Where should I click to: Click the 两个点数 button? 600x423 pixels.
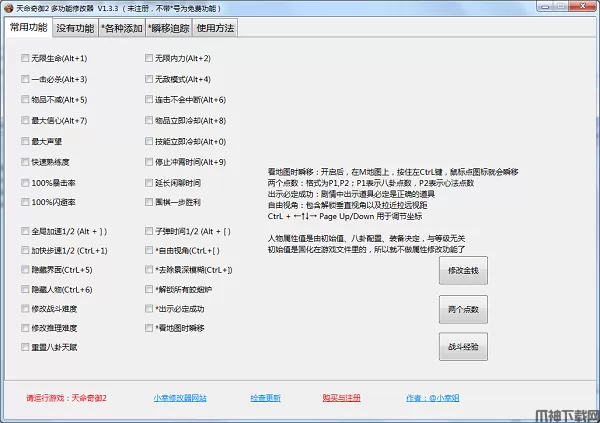click(x=463, y=309)
